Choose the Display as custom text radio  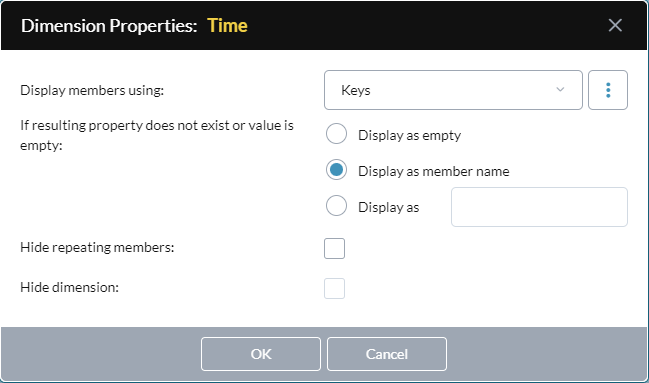click(x=336, y=206)
